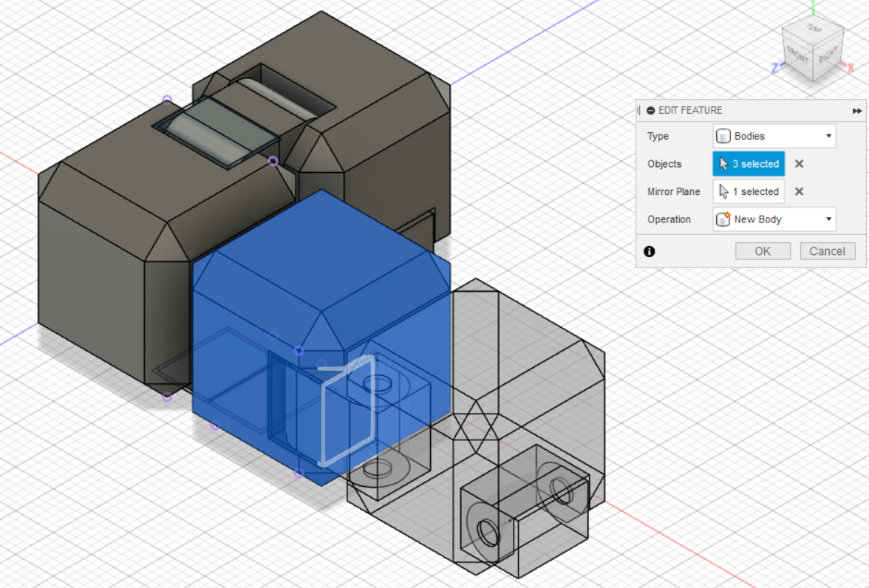Open the Operation dropdown showing New Body
869x588 pixels.
pyautogui.click(x=828, y=219)
